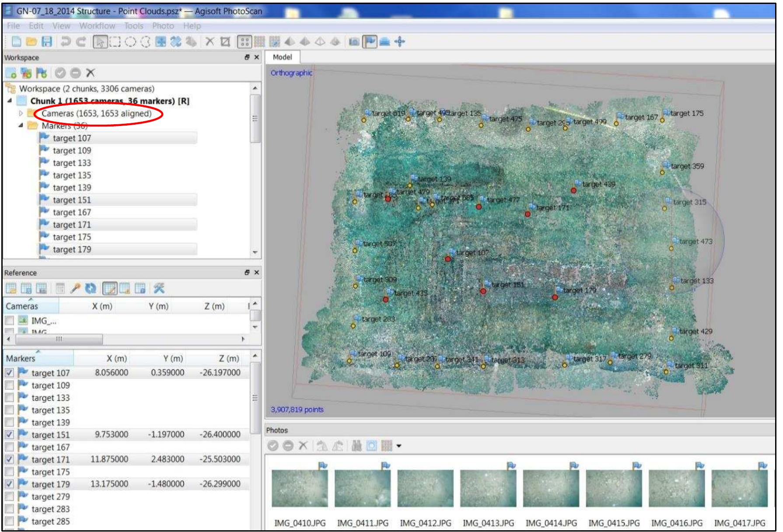Open the IMG_0413.JPG photo thumbnail
Screen dimensions: 783x532
488,488
